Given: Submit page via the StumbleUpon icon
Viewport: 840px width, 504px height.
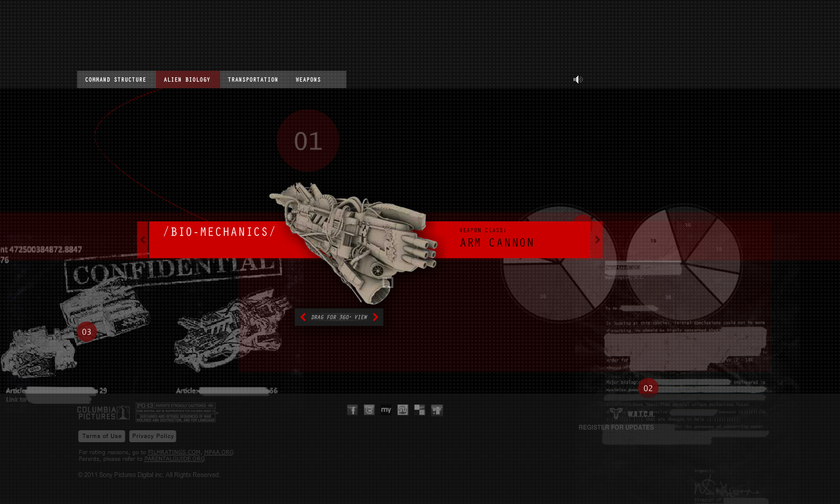Looking at the screenshot, I should (x=403, y=410).
